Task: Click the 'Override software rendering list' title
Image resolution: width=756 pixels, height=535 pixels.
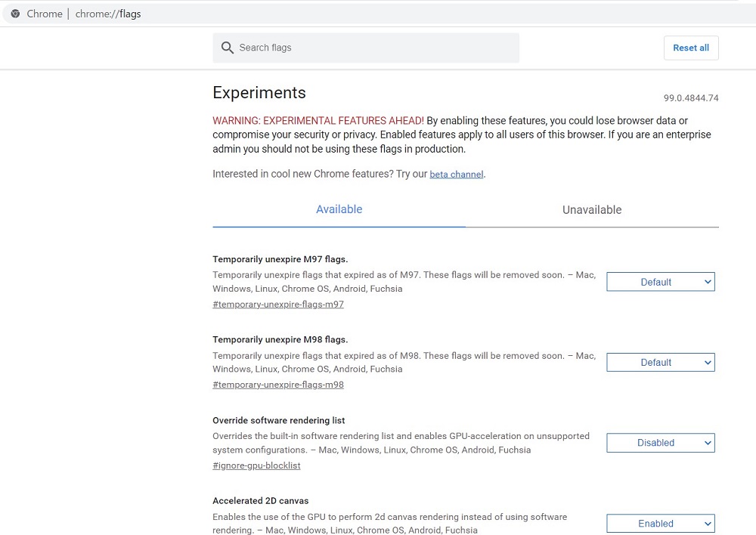Action: coord(279,420)
